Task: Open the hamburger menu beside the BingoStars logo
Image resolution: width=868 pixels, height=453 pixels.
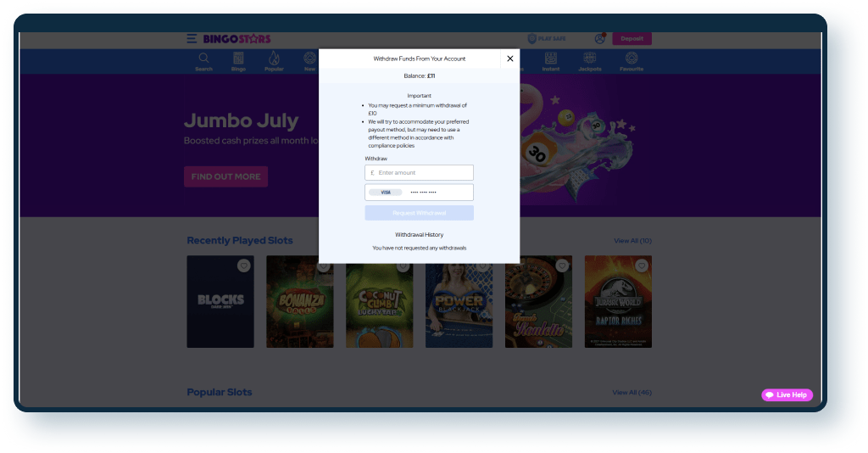Action: coord(192,39)
